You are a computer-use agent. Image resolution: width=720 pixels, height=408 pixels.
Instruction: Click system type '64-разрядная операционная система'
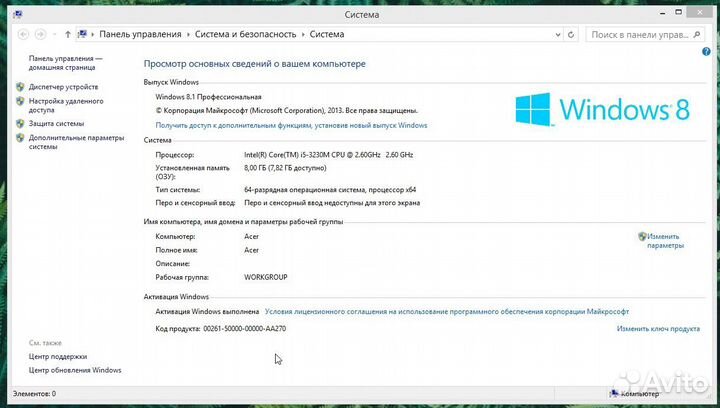pyautogui.click(x=330, y=190)
